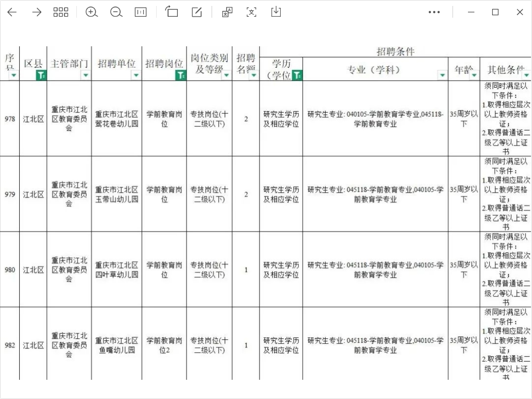532x399 pixels.
Task: Set image to 1:1 actual size
Action: point(141,12)
